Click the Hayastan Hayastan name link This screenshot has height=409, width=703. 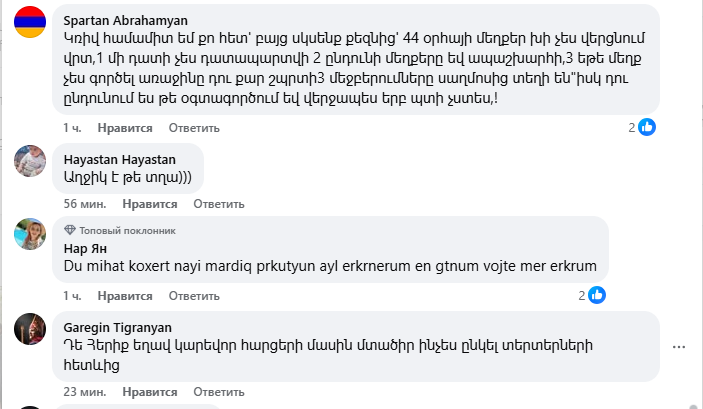(x=118, y=158)
